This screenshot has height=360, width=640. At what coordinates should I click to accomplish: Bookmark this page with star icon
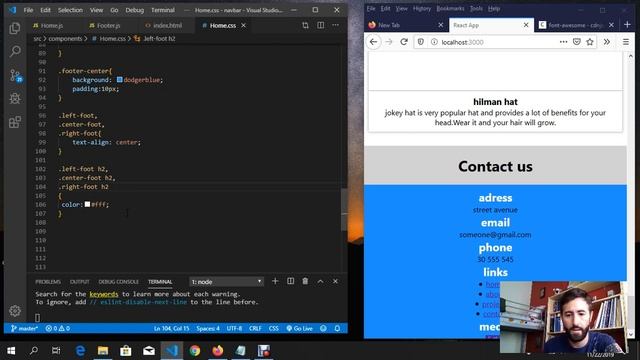pyautogui.click(x=590, y=42)
